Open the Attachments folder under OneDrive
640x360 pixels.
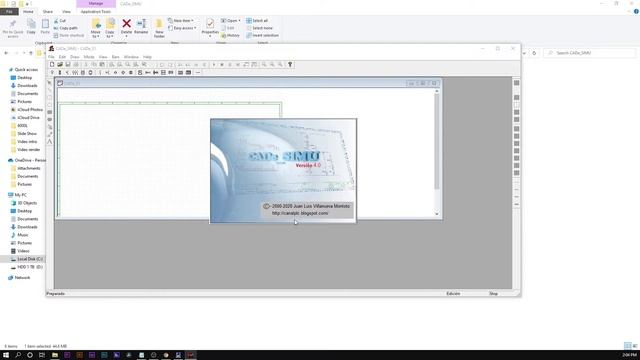[25, 168]
